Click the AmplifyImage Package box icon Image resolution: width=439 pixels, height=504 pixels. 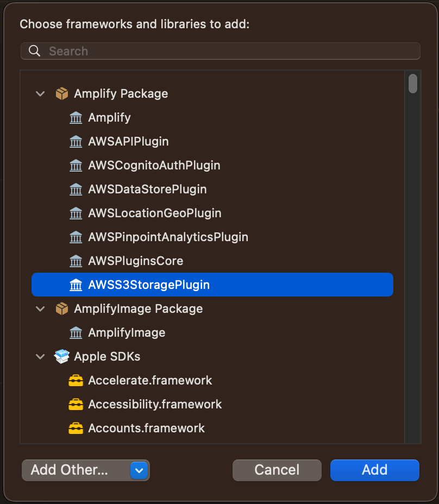click(62, 309)
